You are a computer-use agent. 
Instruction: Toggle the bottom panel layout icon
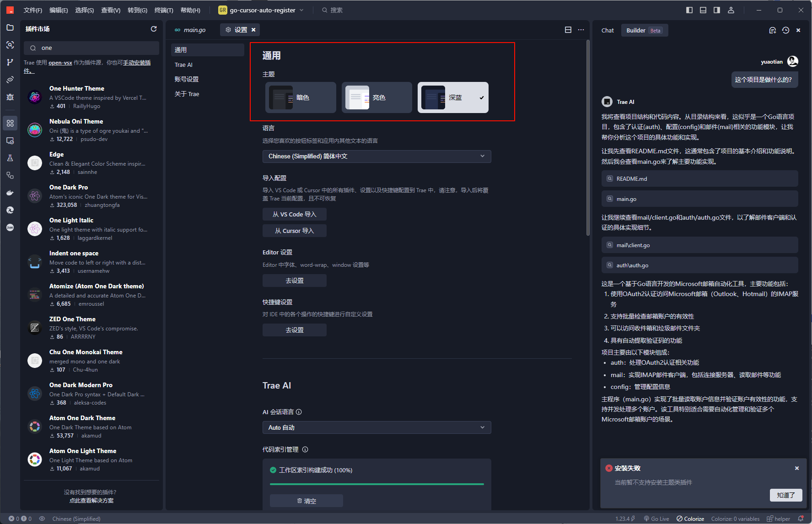pos(703,10)
